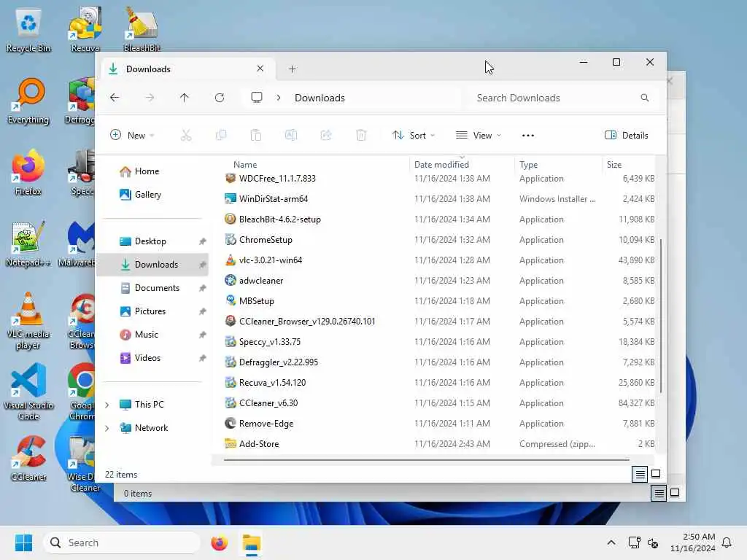Toggle the Details pane
This screenshot has width=747, height=560.
[x=626, y=135]
